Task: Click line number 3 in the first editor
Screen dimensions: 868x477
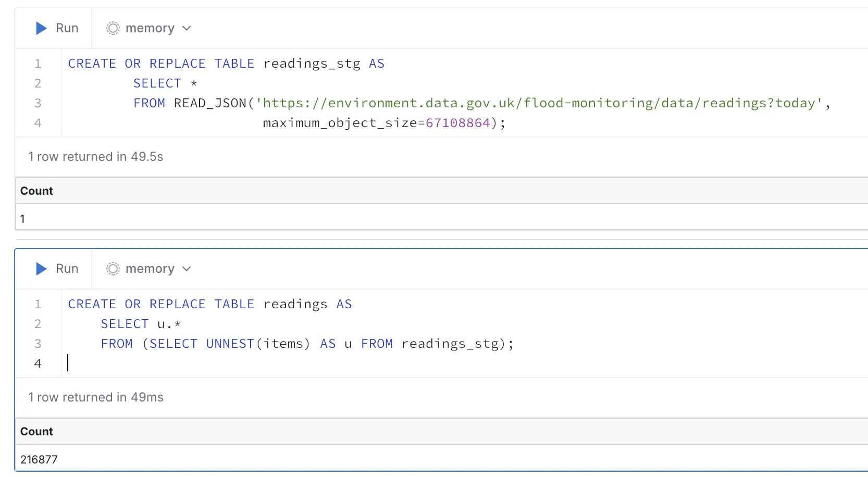Action: tap(38, 103)
